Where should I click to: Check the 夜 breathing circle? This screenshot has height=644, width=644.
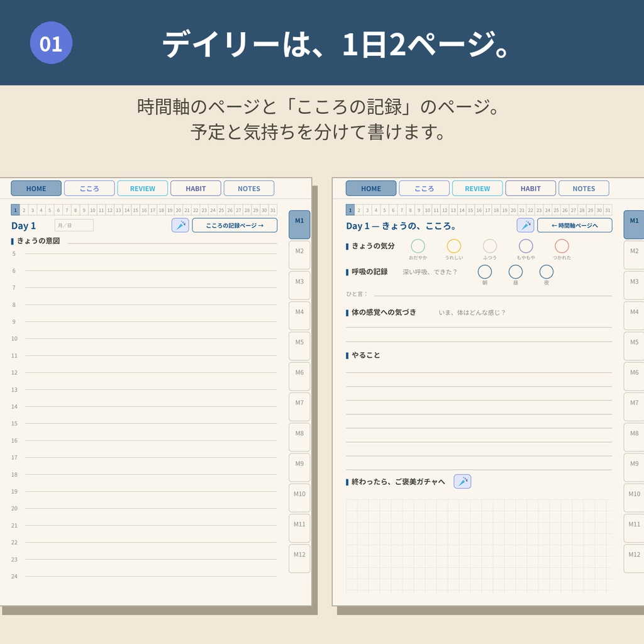click(x=547, y=272)
